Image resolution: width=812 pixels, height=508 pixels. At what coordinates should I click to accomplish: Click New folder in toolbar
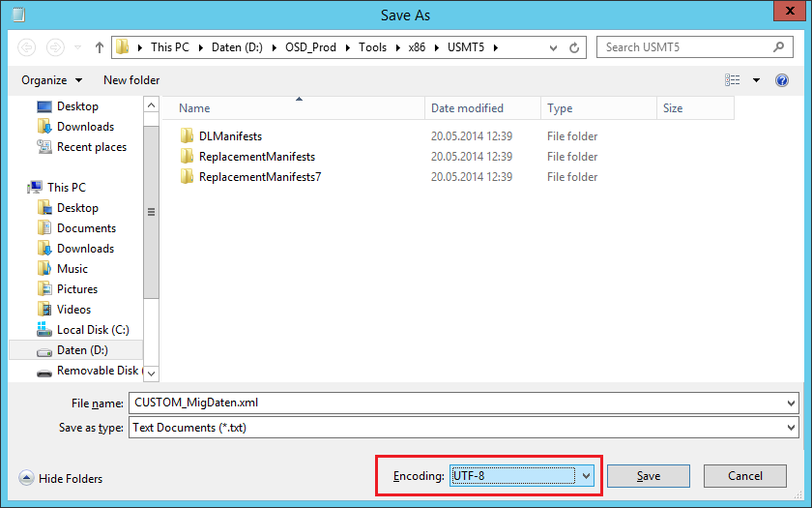click(131, 80)
